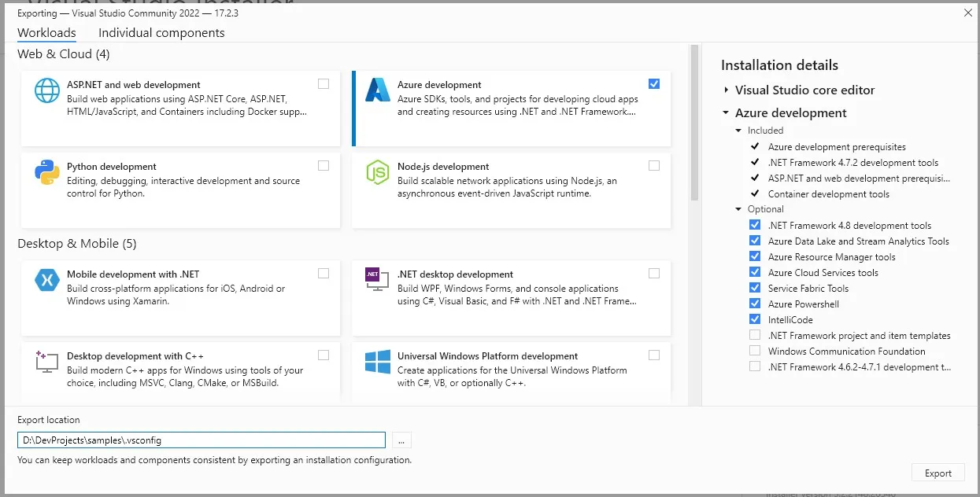Check Windows Communication Foundation option
The height and width of the screenshot is (497, 980).
click(755, 352)
